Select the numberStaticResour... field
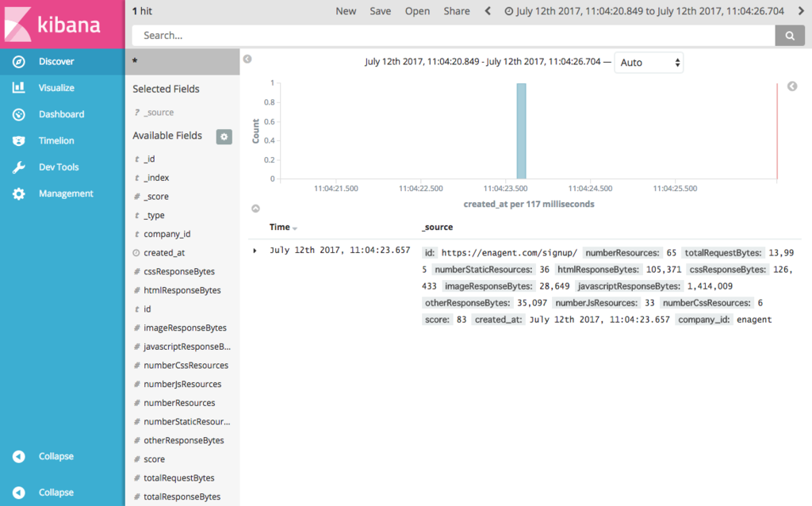The height and width of the screenshot is (506, 812). click(187, 422)
